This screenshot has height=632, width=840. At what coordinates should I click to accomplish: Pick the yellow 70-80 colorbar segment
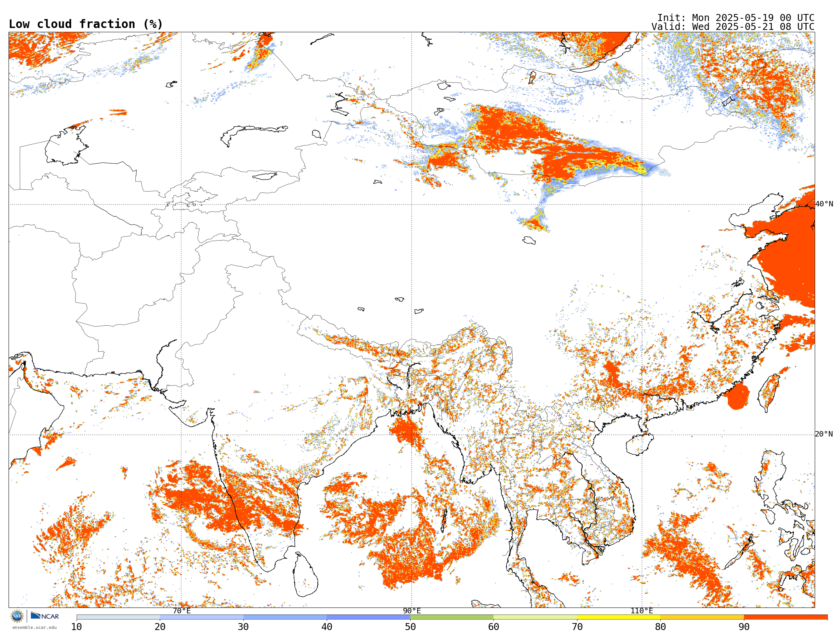coord(619,617)
